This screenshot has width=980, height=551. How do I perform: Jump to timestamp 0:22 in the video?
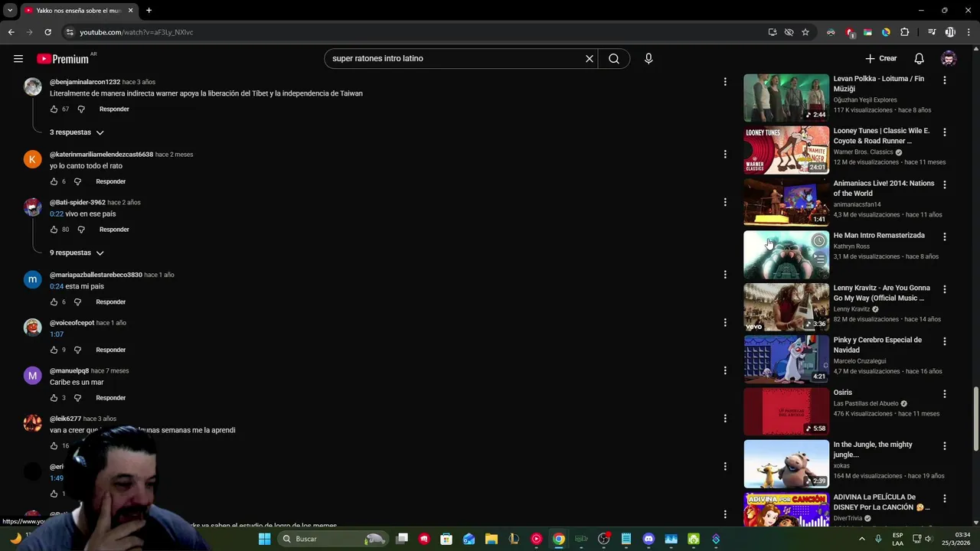[x=57, y=214]
